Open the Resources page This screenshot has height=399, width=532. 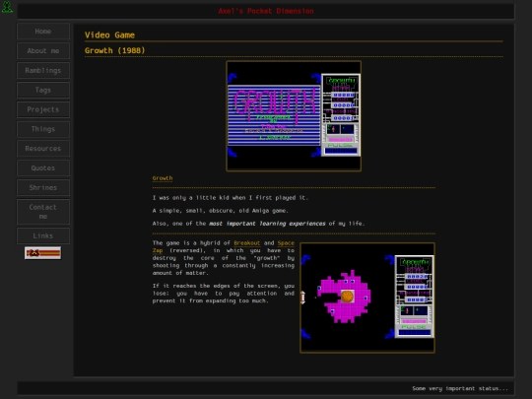pyautogui.click(x=43, y=149)
